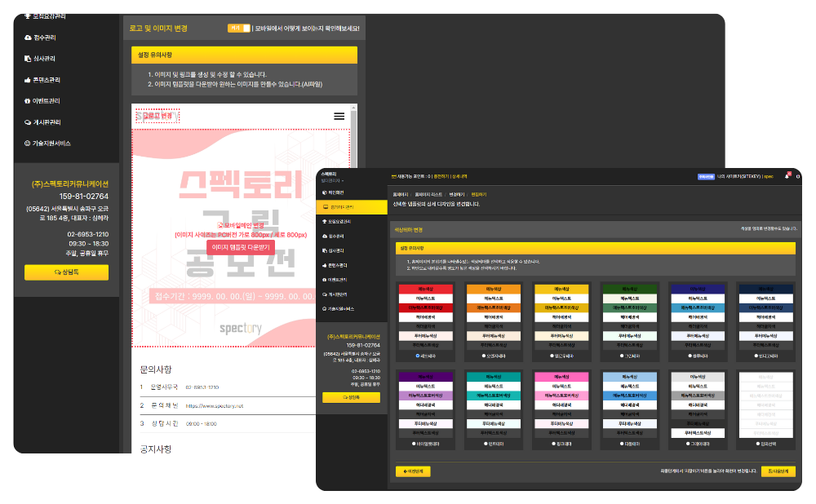Open the hamburger menu in the mobile preview
The image size is (816, 504).
pyautogui.click(x=339, y=117)
